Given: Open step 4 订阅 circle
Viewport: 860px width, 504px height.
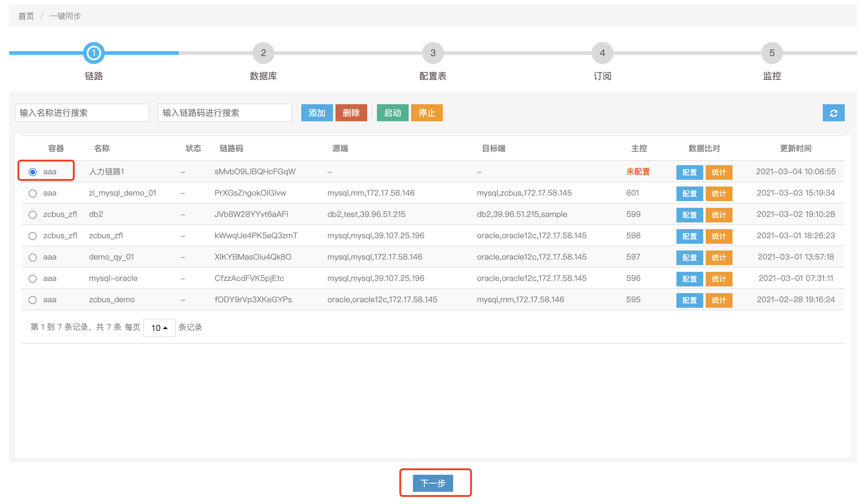Looking at the screenshot, I should click(602, 53).
